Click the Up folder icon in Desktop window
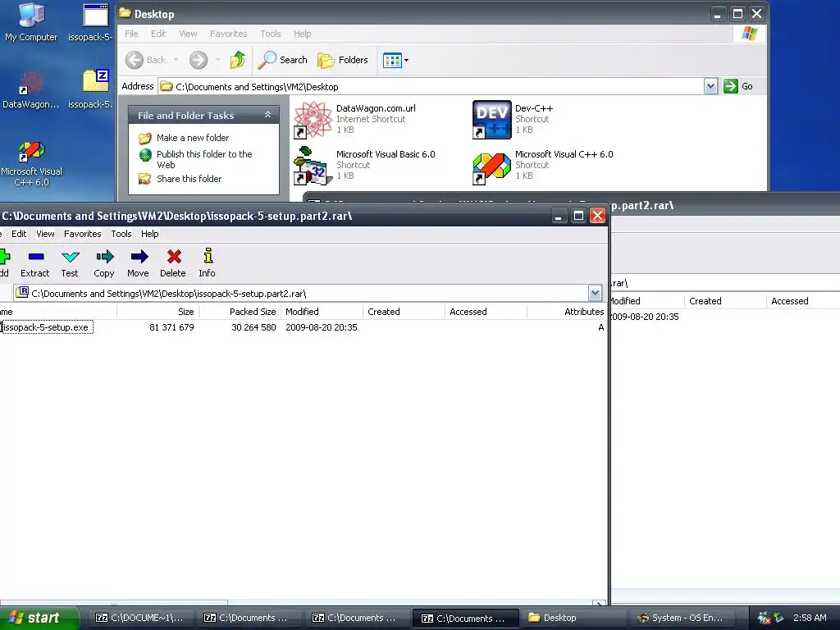The height and width of the screenshot is (630, 840). [x=238, y=59]
